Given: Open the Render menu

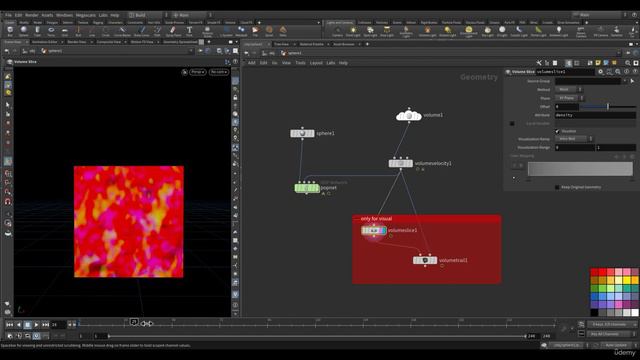Looking at the screenshot, I should click(x=32, y=15).
